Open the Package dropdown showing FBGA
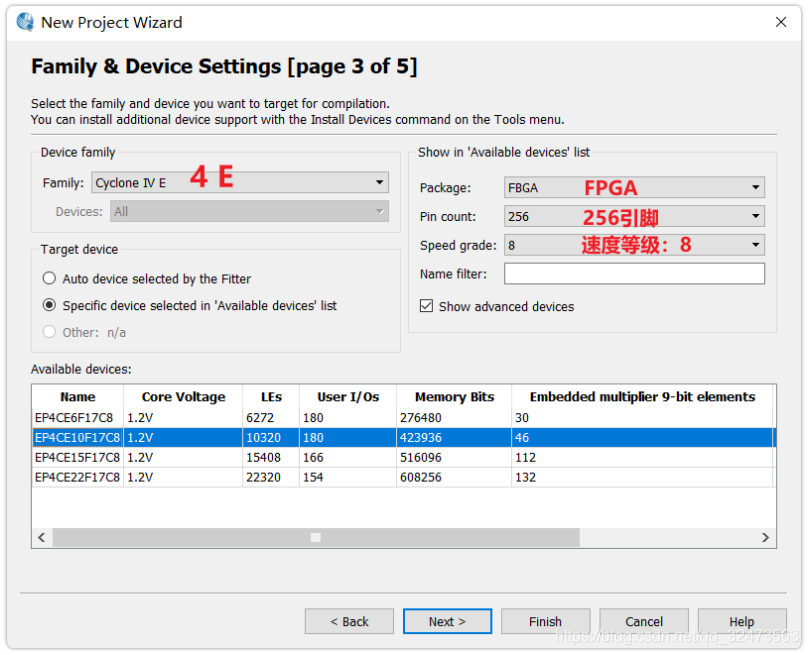Image resolution: width=809 pixels, height=655 pixels. click(634, 187)
